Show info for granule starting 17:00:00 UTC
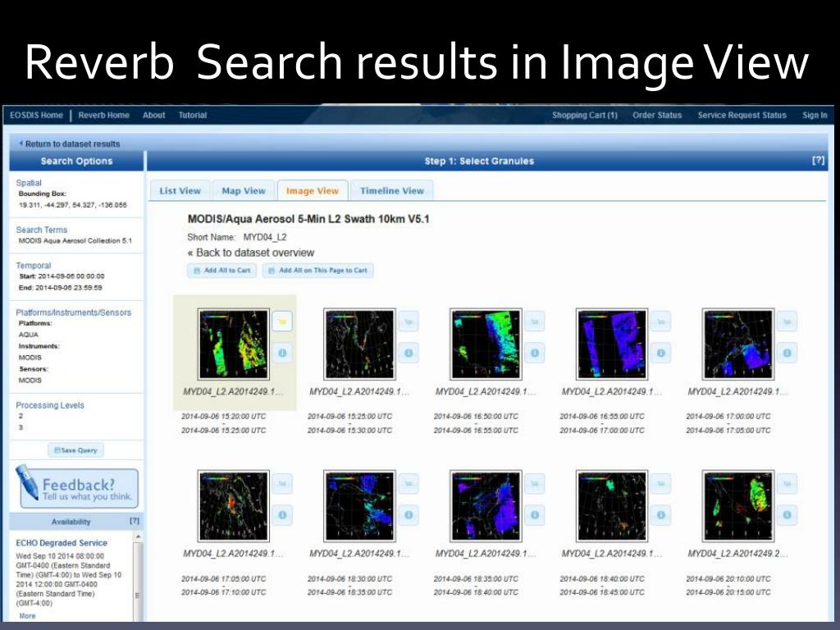This screenshot has width=840, height=630. (787, 353)
